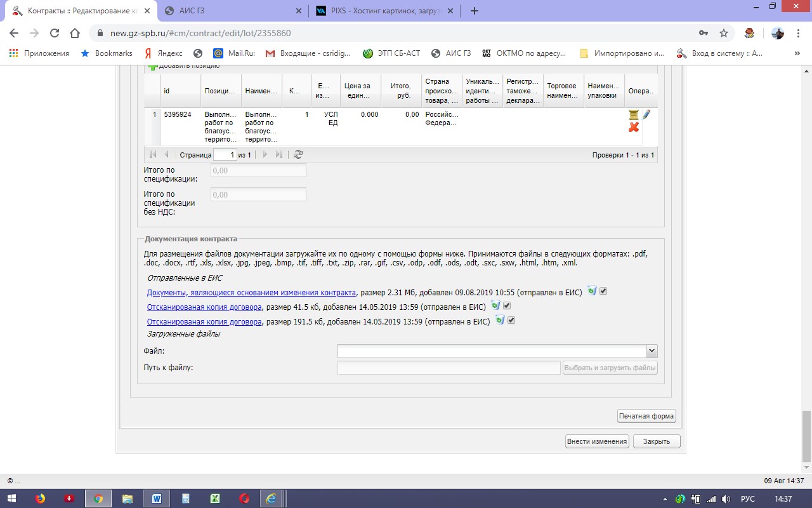Click 'Добавить позицию' link

tap(184, 65)
